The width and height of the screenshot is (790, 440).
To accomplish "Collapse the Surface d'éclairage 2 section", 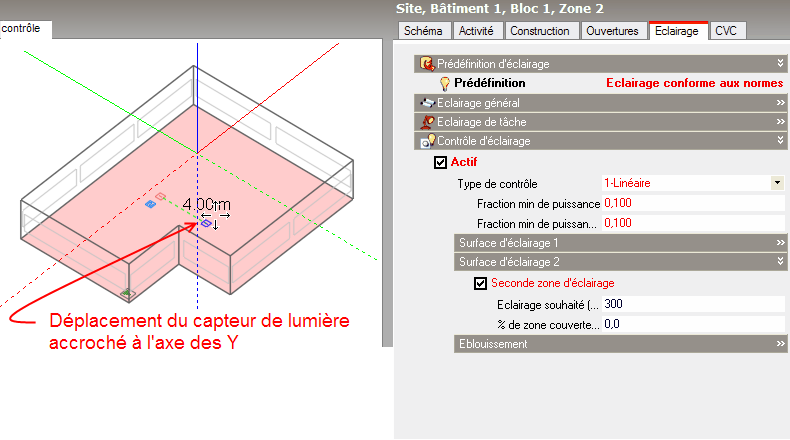I will coord(620,262).
